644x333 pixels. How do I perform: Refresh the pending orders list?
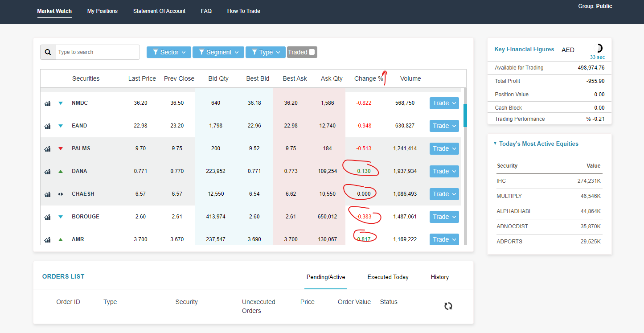[448, 306]
